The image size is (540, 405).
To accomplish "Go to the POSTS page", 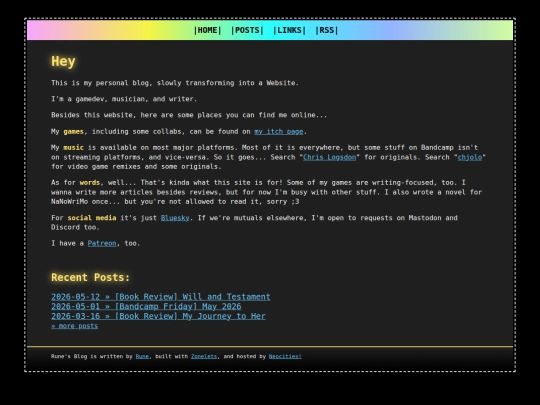I will click(x=247, y=30).
